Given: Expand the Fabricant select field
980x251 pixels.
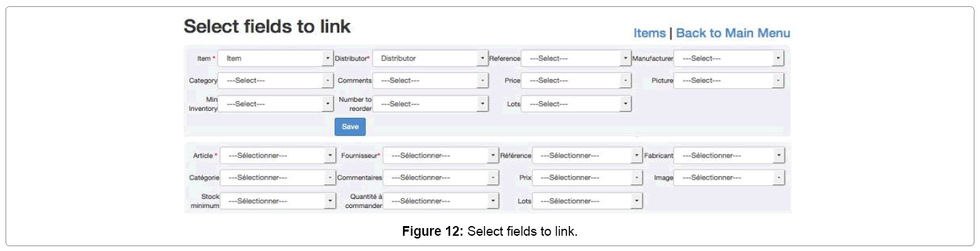Looking at the screenshot, I should [x=729, y=156].
